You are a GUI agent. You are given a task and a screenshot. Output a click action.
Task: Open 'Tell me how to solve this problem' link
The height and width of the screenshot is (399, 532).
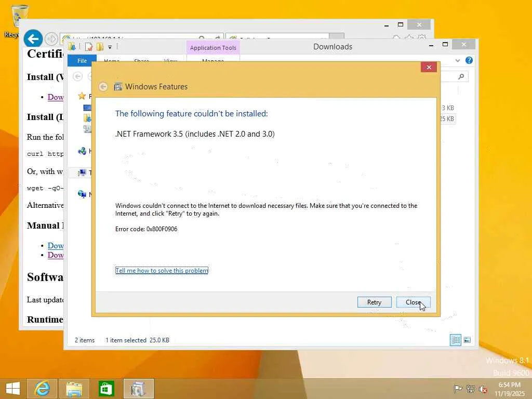[162, 270]
